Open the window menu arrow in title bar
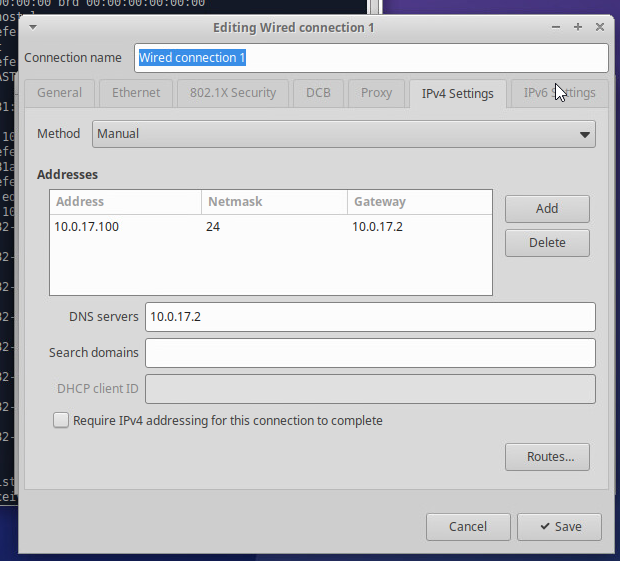 (x=33, y=27)
